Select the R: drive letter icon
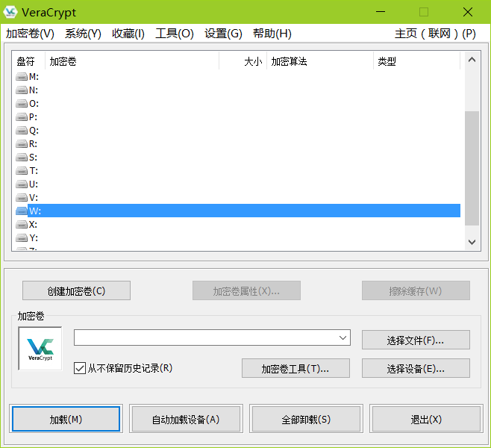The image size is (491, 448). tap(22, 144)
